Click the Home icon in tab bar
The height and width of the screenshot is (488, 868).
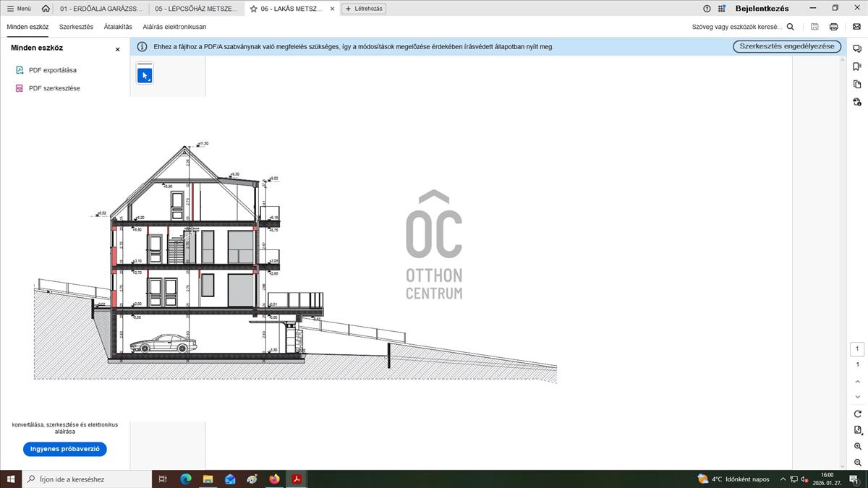pyautogui.click(x=46, y=9)
